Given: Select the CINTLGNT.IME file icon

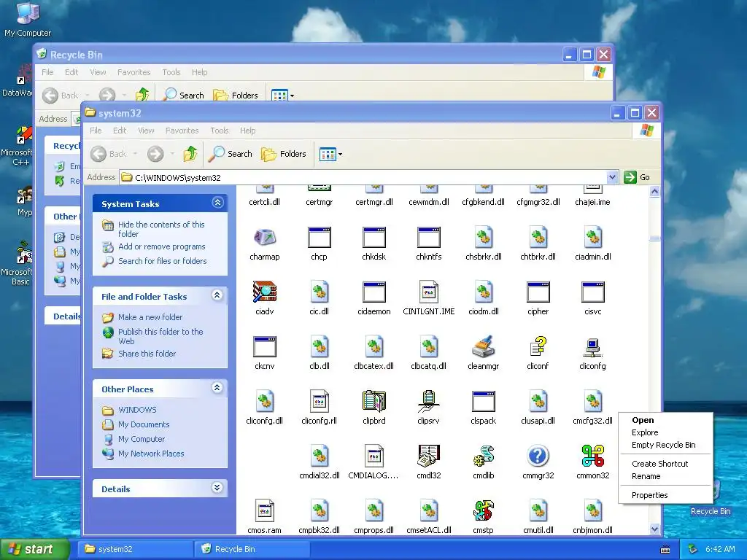Looking at the screenshot, I should coord(428,292).
